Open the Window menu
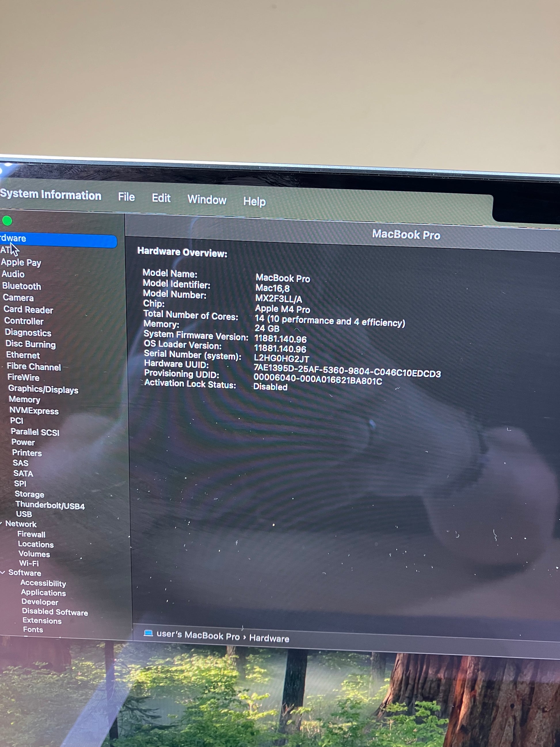This screenshot has width=560, height=747. 207,199
